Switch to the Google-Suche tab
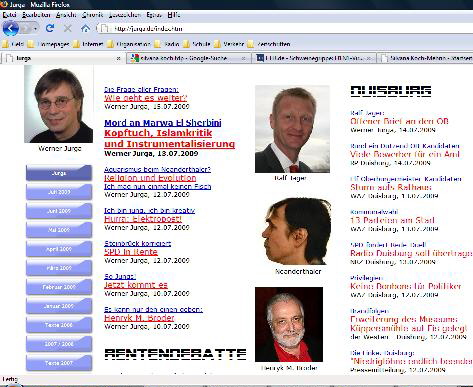The width and height of the screenshot is (473, 387). [189, 58]
